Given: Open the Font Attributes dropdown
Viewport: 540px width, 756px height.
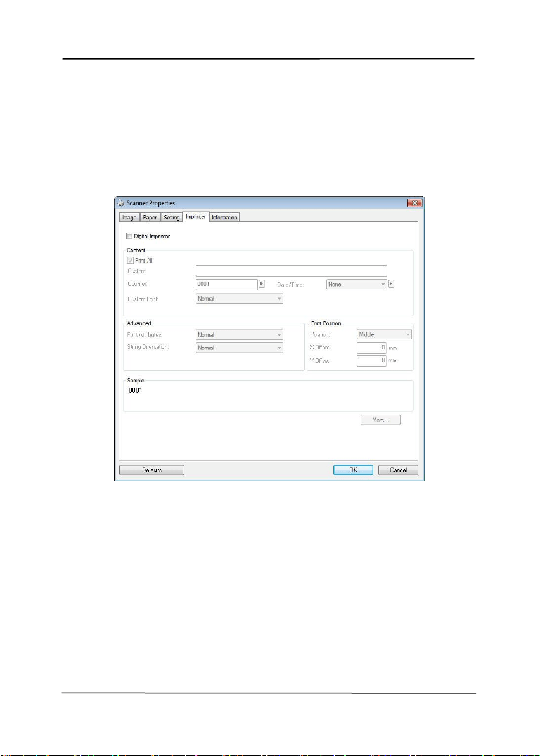Looking at the screenshot, I should click(x=240, y=335).
